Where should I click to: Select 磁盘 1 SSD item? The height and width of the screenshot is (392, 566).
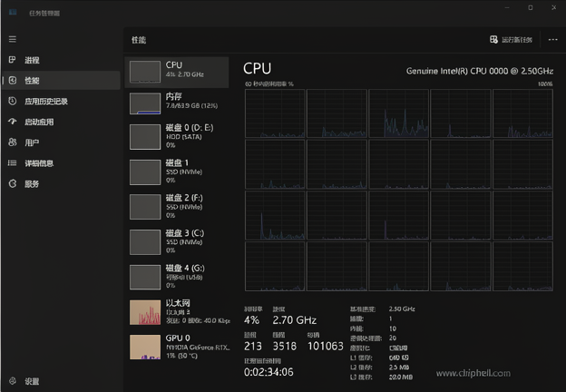coord(177,171)
